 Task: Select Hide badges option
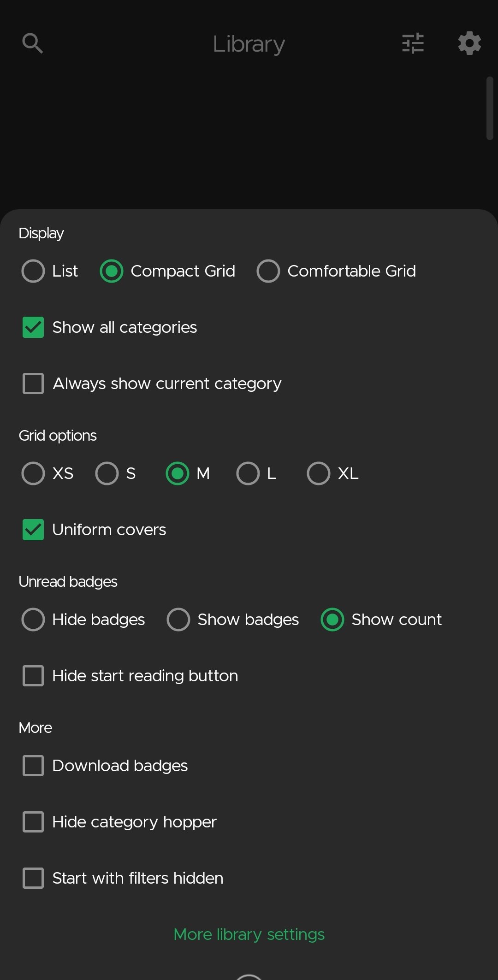coord(83,620)
